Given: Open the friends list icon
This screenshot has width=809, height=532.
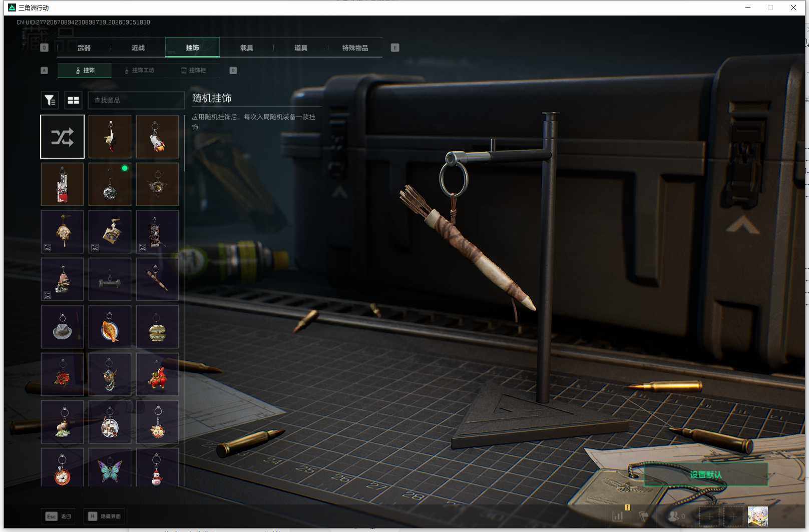Looking at the screenshot, I should 676,516.
